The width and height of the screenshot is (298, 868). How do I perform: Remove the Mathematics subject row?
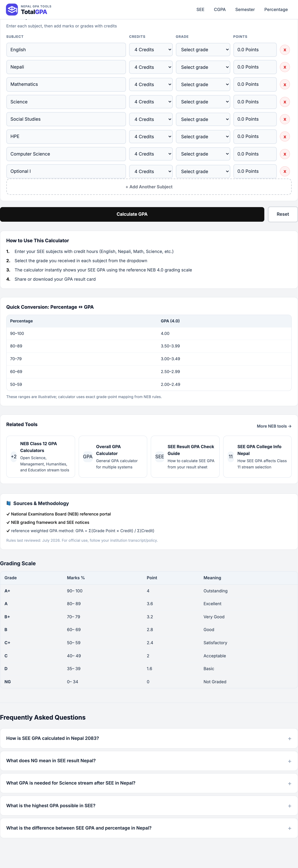pyautogui.click(x=285, y=85)
